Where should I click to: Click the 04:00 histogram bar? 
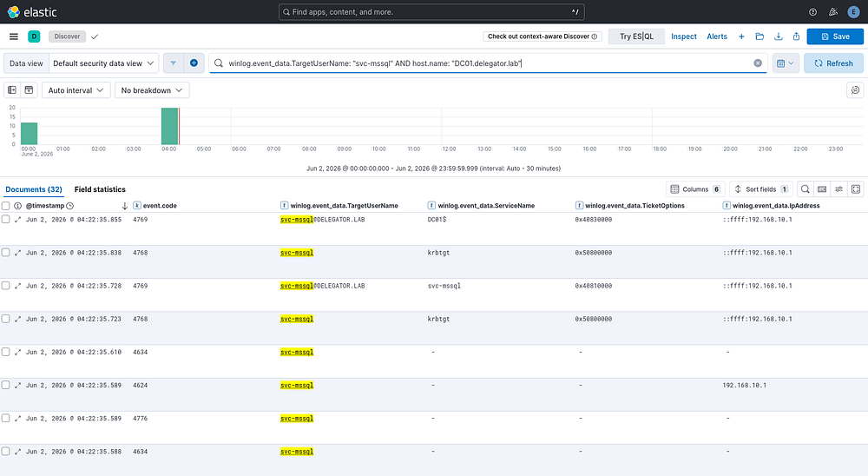pos(169,126)
